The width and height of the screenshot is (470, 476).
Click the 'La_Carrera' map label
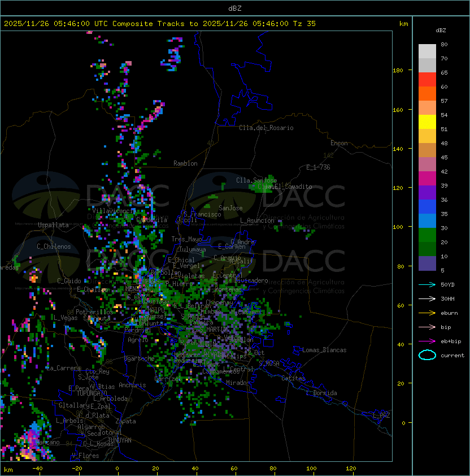pyautogui.click(x=63, y=368)
